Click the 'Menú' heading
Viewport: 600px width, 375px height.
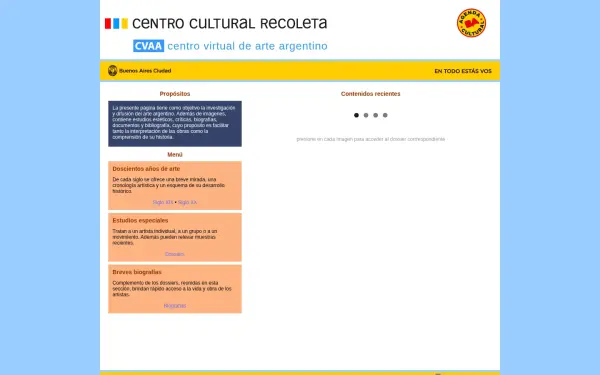[175, 155]
